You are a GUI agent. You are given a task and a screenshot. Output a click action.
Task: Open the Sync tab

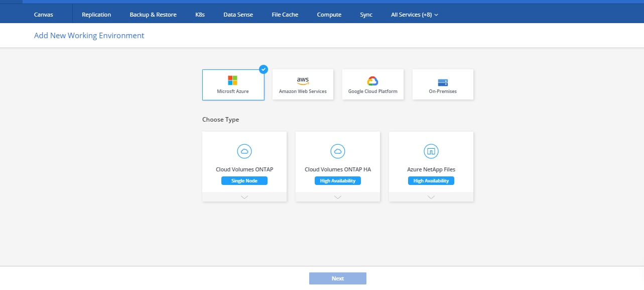click(x=366, y=15)
